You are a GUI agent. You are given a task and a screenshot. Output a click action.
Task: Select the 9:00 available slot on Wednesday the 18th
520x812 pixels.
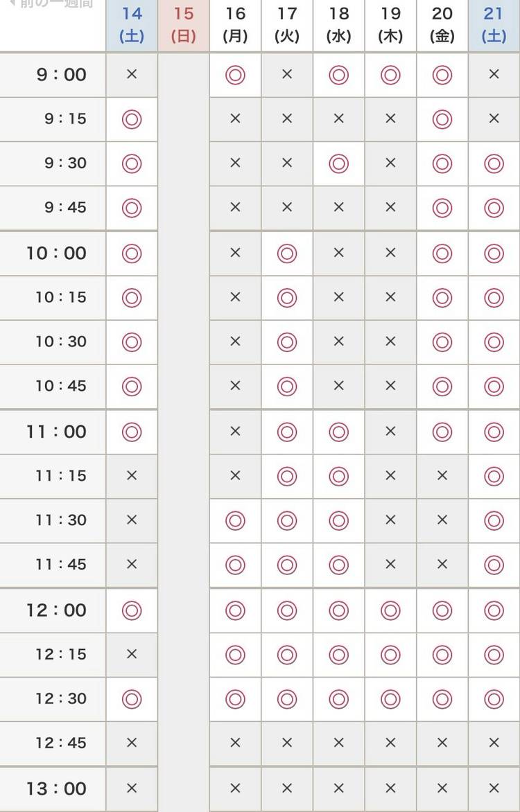338,74
